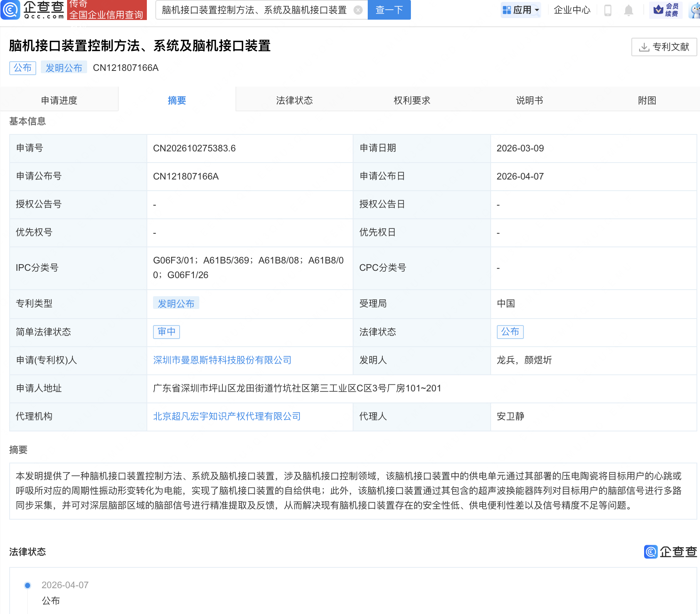Open the 权利要求 tab
700x614 pixels.
(x=412, y=100)
